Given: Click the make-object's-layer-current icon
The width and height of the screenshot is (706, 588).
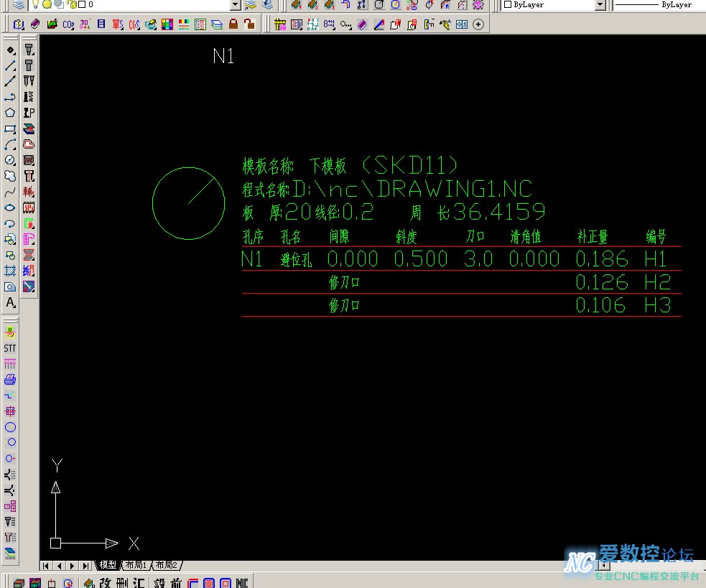Looking at the screenshot, I should [251, 5].
